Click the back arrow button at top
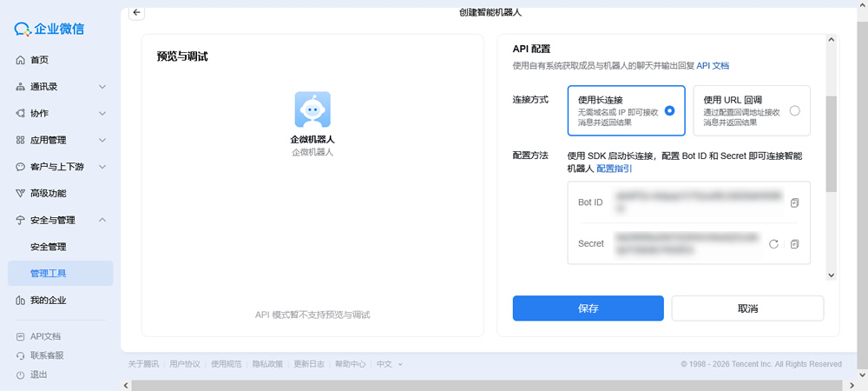 point(137,12)
